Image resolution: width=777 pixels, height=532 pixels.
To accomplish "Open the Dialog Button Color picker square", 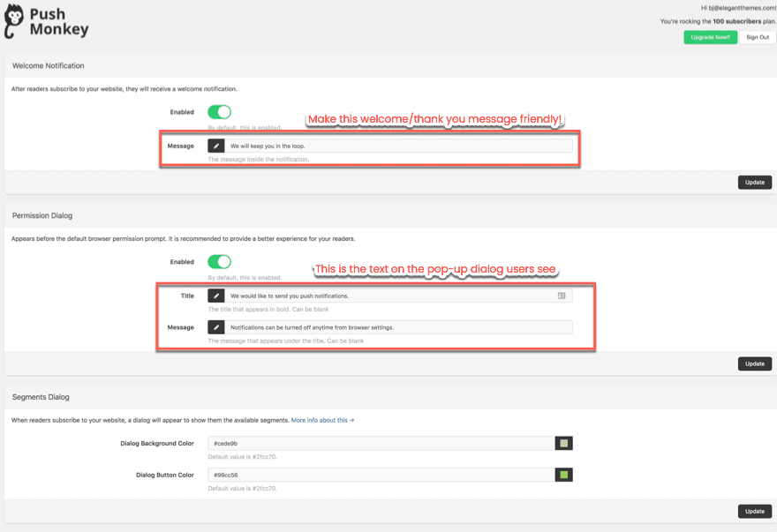I will pyautogui.click(x=563, y=474).
